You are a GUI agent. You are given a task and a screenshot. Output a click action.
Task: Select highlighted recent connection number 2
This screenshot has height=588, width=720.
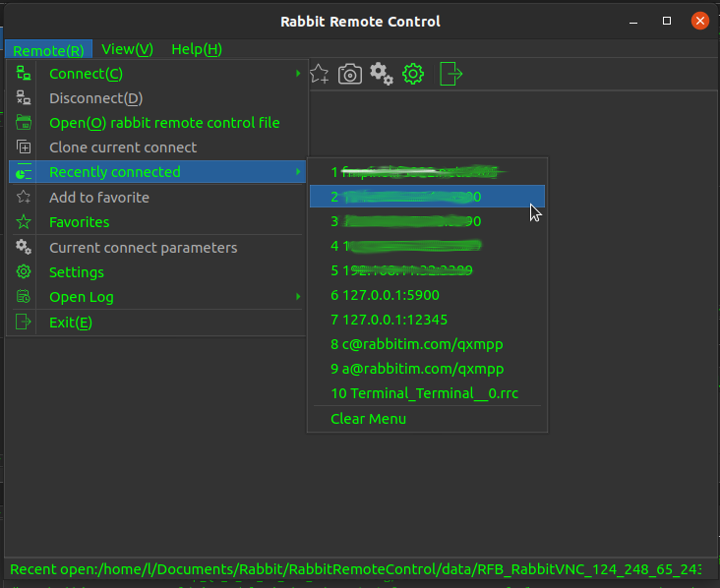click(427, 197)
